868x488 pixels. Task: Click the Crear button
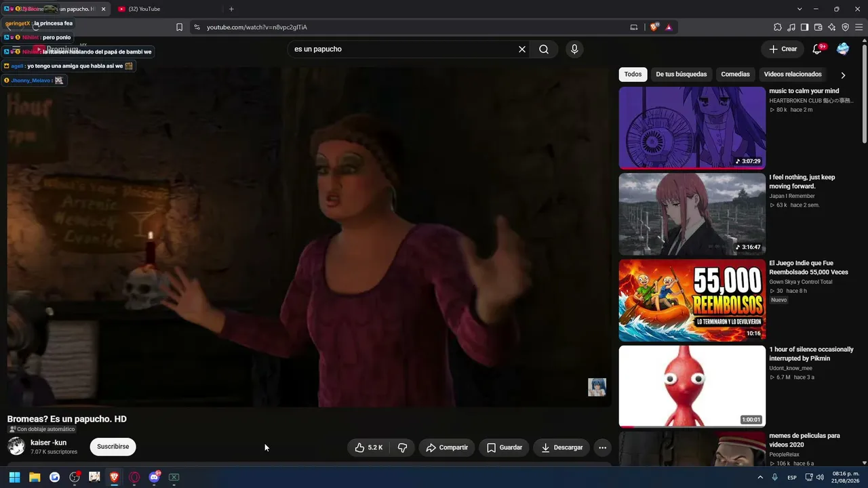click(783, 49)
